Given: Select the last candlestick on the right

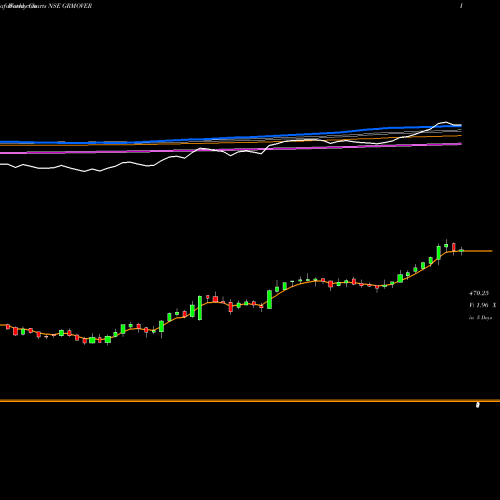Looking at the screenshot, I should click(461, 251).
